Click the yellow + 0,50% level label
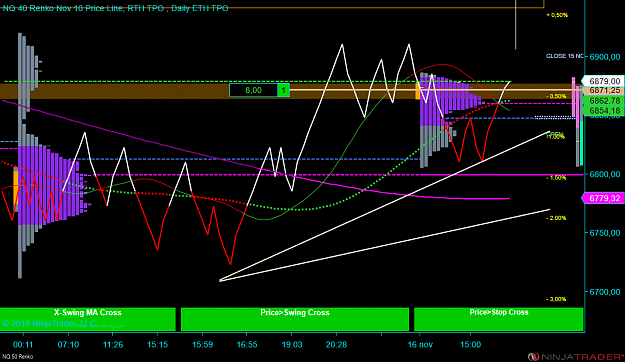The image size is (625, 362). pos(557,15)
